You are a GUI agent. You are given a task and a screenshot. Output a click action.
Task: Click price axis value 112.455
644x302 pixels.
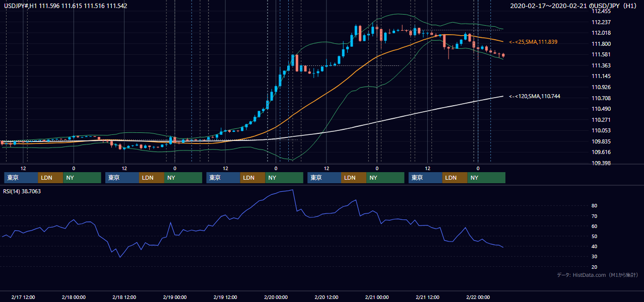[x=600, y=11]
